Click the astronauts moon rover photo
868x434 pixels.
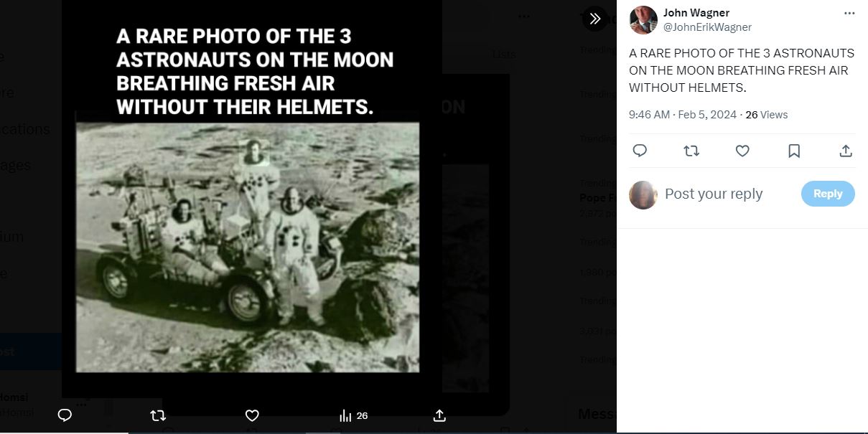click(x=248, y=247)
